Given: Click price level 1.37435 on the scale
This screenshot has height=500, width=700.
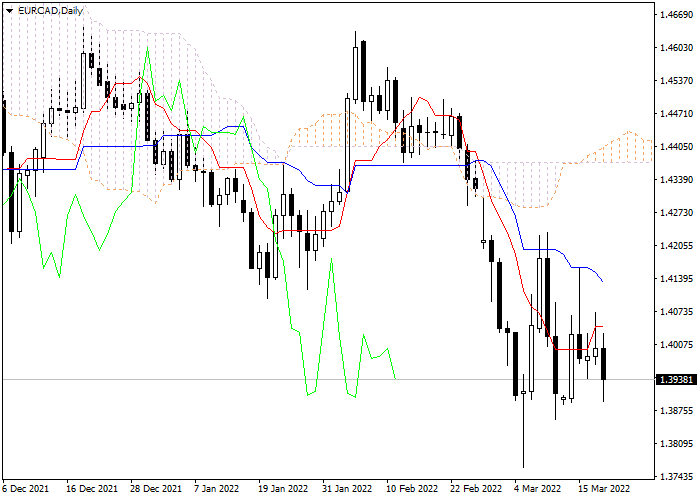Looking at the screenshot, I should 676,477.
